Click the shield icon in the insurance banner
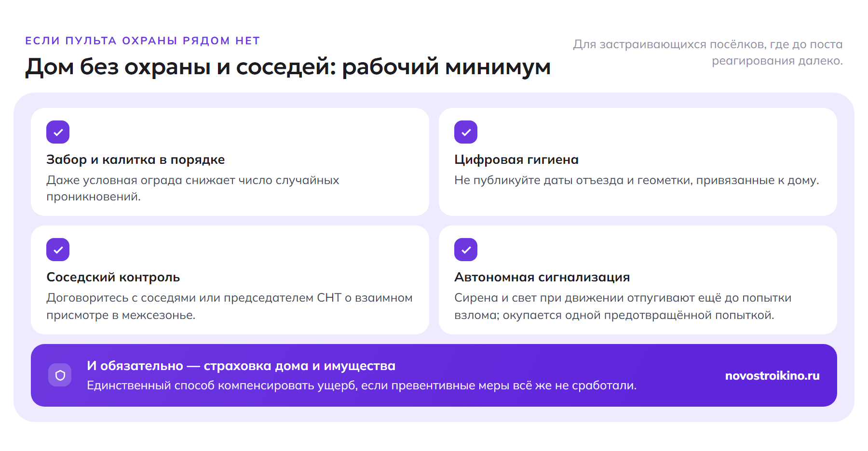The height and width of the screenshot is (451, 868). pyautogui.click(x=60, y=375)
